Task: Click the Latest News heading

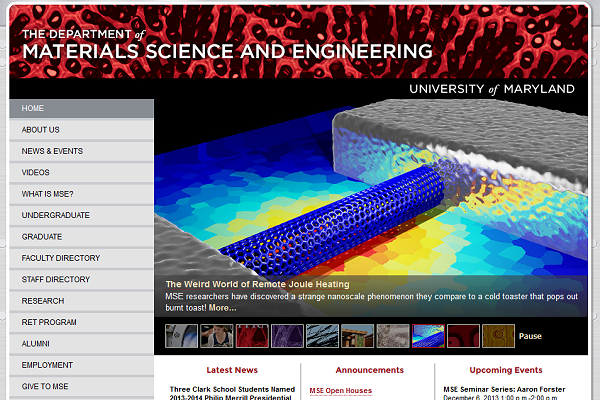Action: (232, 370)
